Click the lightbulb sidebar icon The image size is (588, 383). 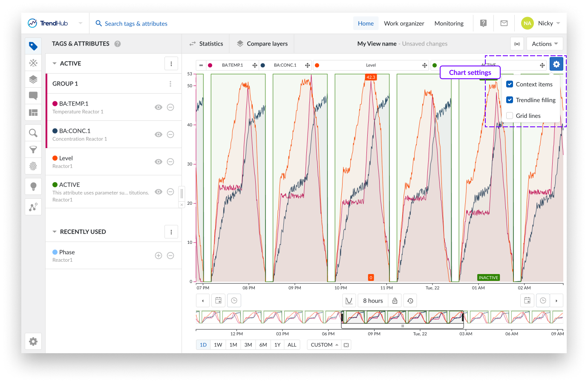(33, 186)
